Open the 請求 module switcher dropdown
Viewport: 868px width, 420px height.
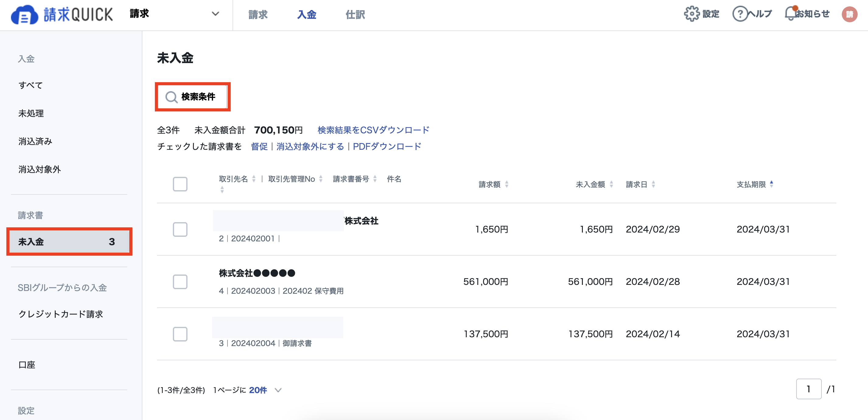tap(215, 14)
